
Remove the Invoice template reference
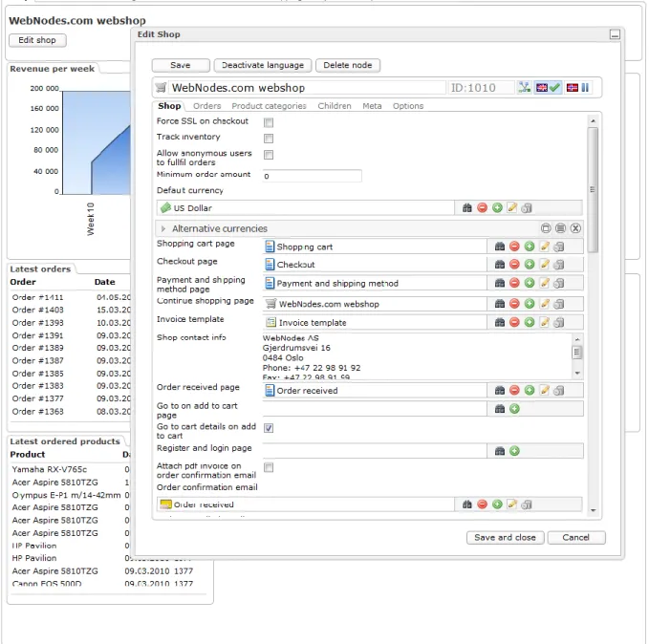point(514,322)
